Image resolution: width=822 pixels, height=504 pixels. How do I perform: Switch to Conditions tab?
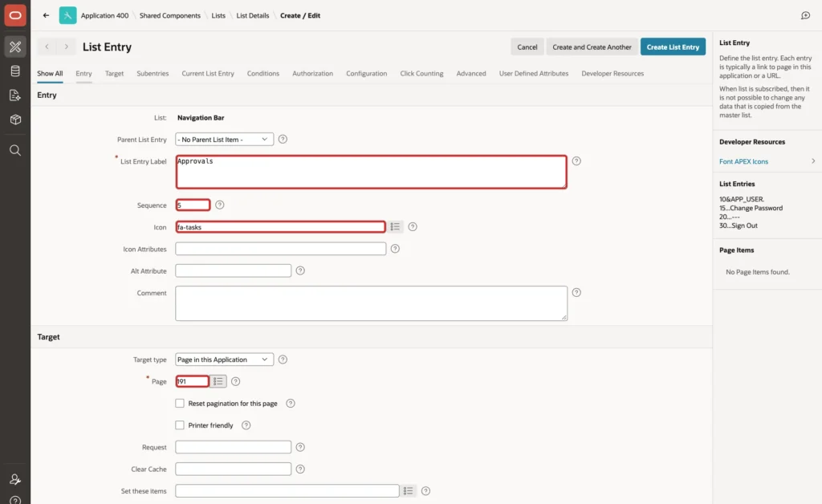(x=263, y=73)
